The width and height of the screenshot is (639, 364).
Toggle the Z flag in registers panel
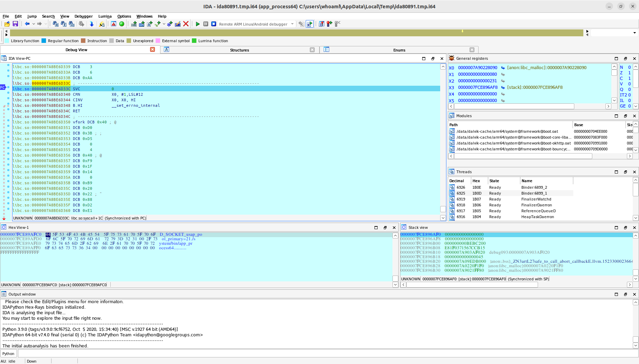[x=630, y=73]
